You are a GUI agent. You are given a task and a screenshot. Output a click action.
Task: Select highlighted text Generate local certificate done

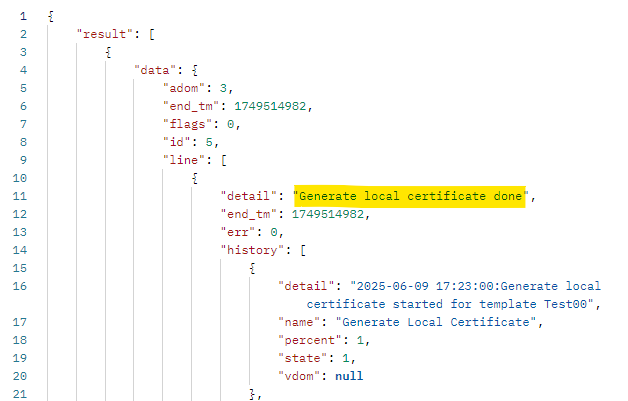(x=411, y=196)
